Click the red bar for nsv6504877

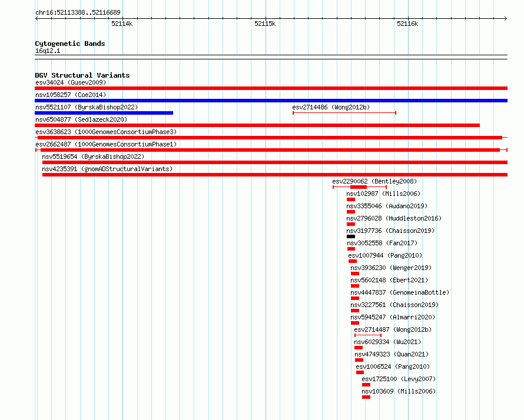coord(257,125)
